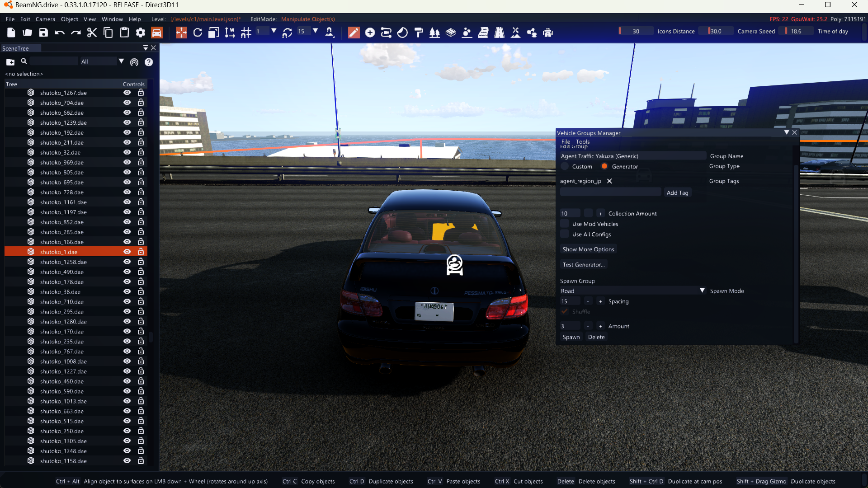Click the Add Tag button

(677, 192)
